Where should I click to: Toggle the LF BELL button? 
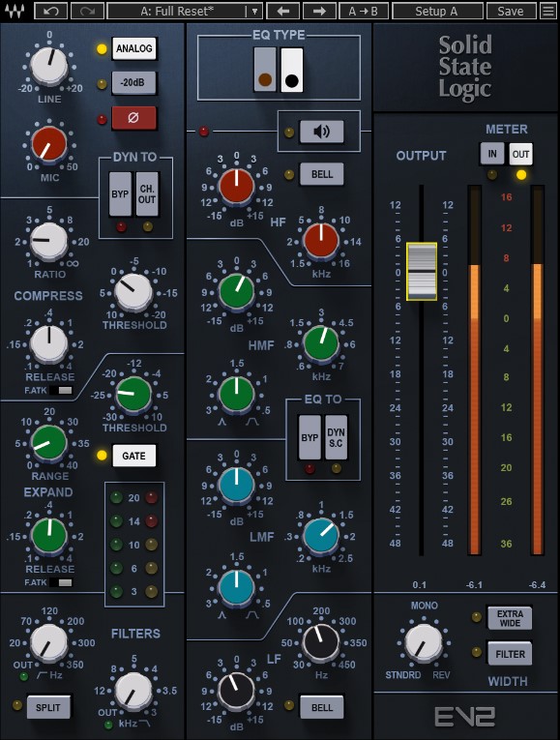tap(322, 707)
